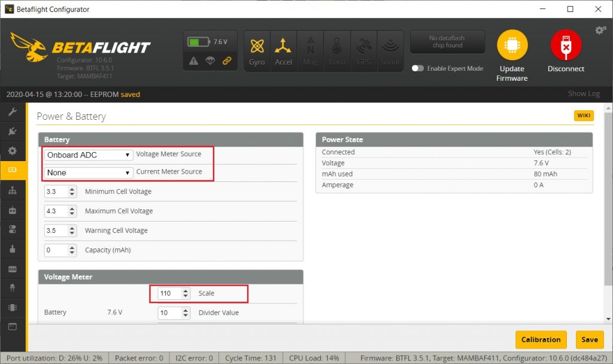Click the 'I2C error: 0' status entry
613x364 pixels.
coord(194,358)
